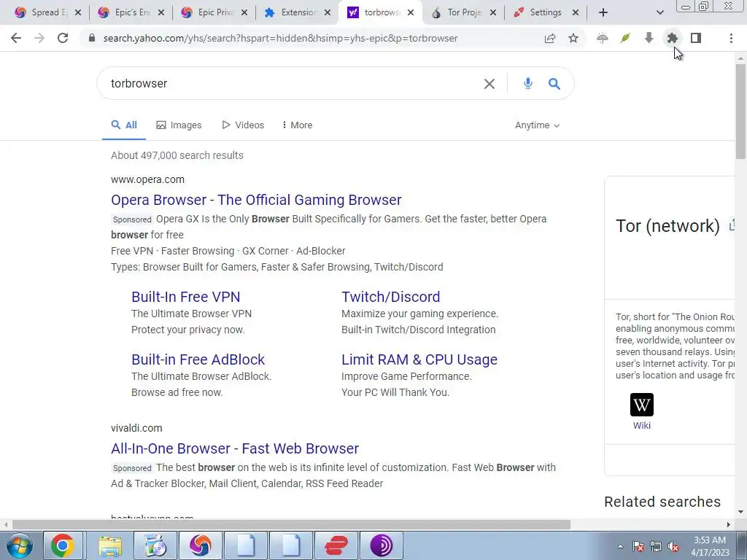Open the browser three-dot menu

(x=731, y=38)
